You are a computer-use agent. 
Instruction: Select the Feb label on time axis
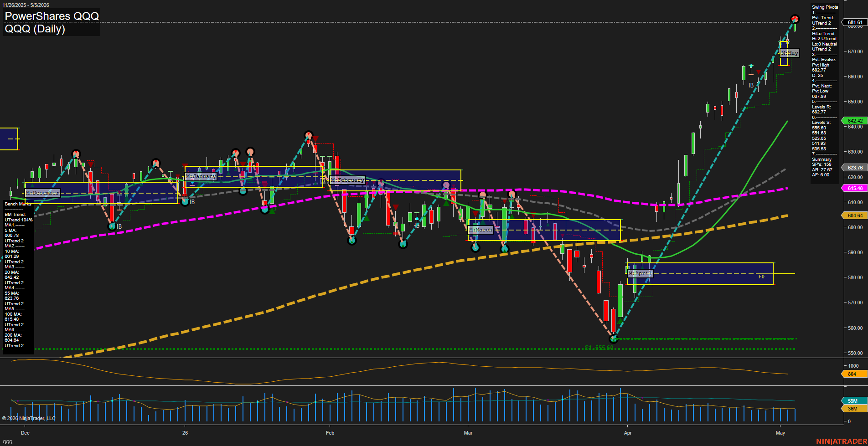(330, 433)
